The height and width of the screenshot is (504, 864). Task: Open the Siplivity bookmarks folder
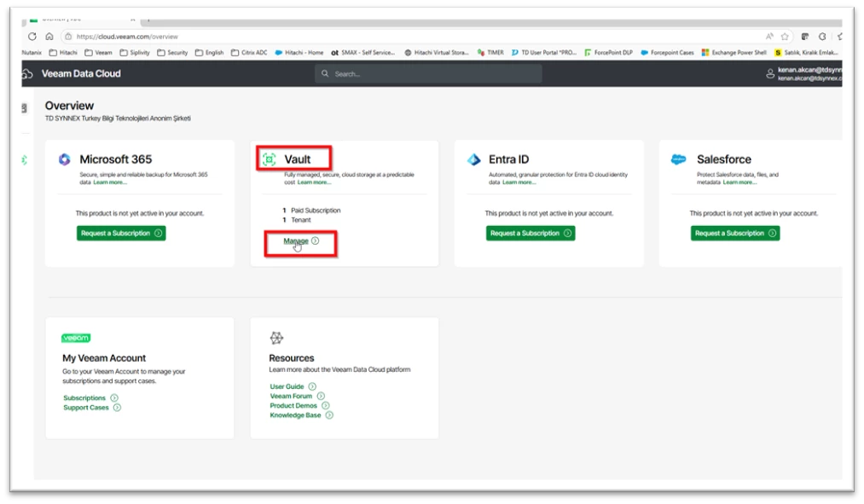click(135, 52)
